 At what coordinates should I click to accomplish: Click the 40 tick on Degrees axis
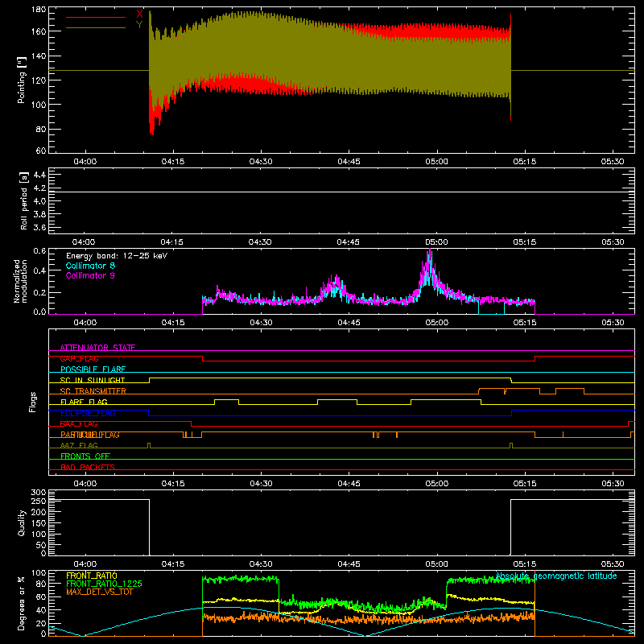41,610
